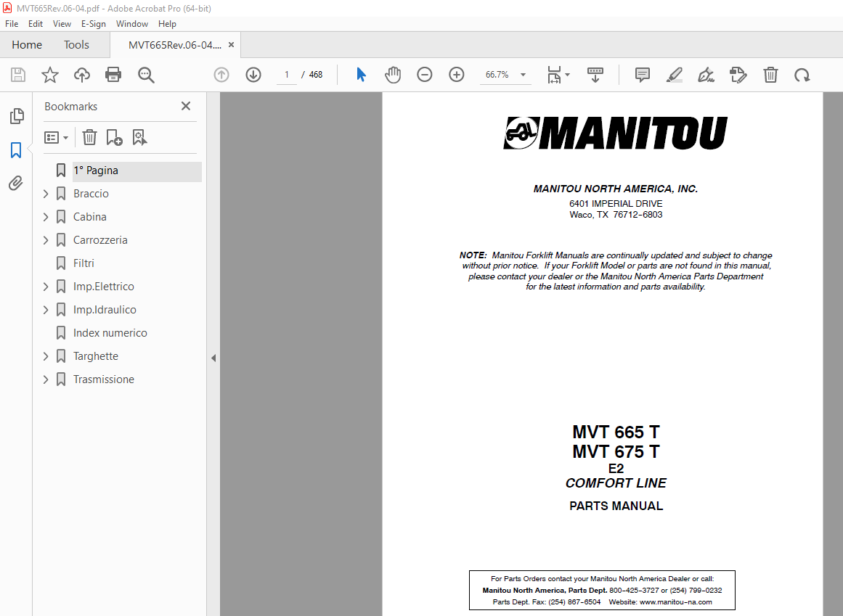The height and width of the screenshot is (616, 843).
Task: Activate the Hand pan tool
Action: coord(393,75)
